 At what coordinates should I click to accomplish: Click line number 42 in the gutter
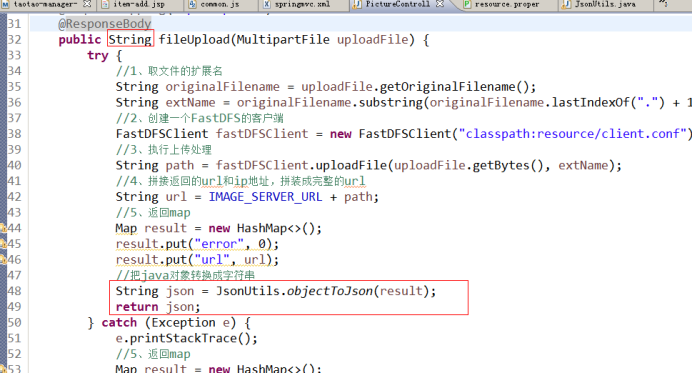[14, 197]
